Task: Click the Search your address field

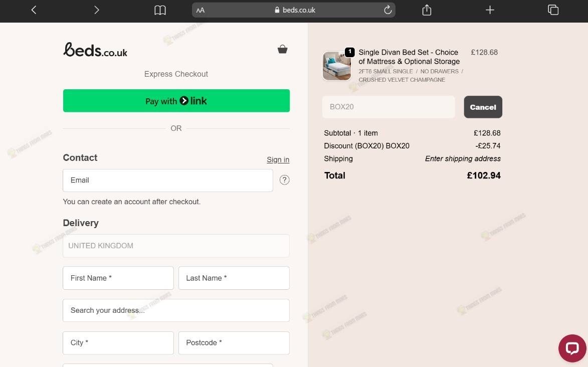Action: coord(176,310)
